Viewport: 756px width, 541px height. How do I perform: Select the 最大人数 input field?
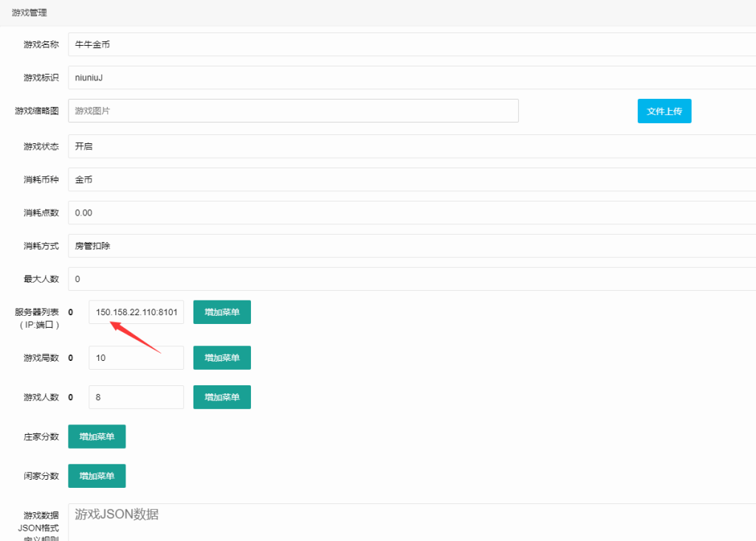pyautogui.click(x=410, y=279)
